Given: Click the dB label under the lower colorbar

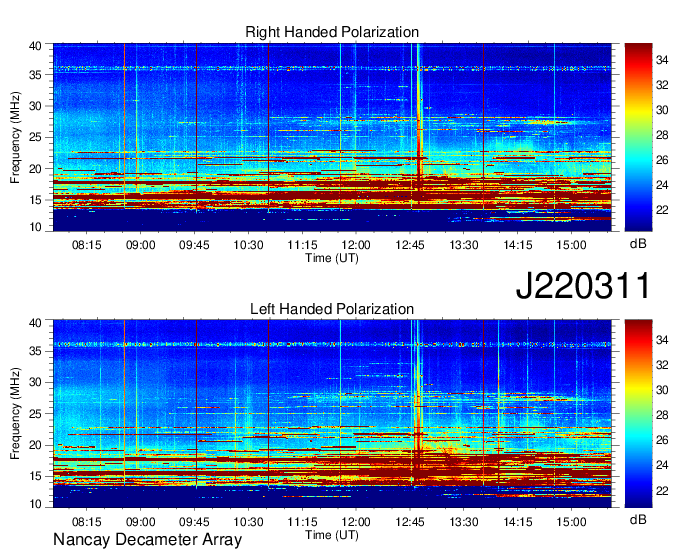Looking at the screenshot, I should [638, 519].
